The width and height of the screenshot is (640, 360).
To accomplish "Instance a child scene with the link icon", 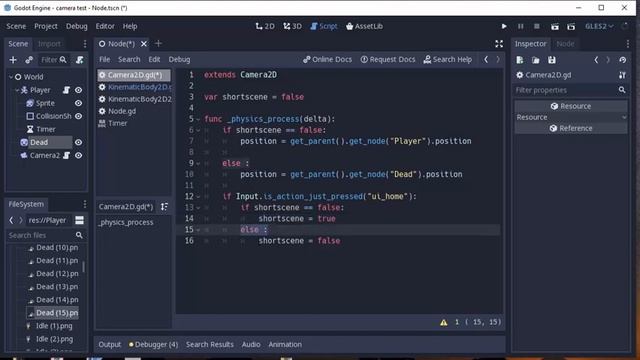I will (x=29, y=60).
